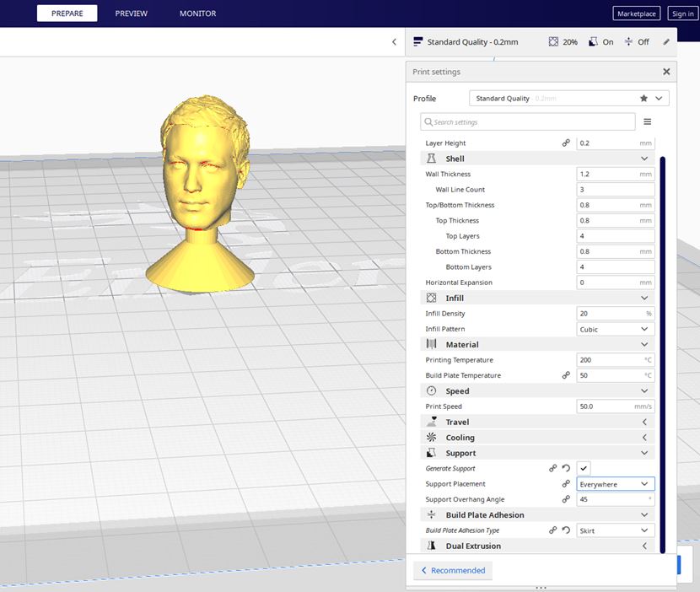Edit the Print Speed field
This screenshot has width=700, height=592.
click(616, 406)
